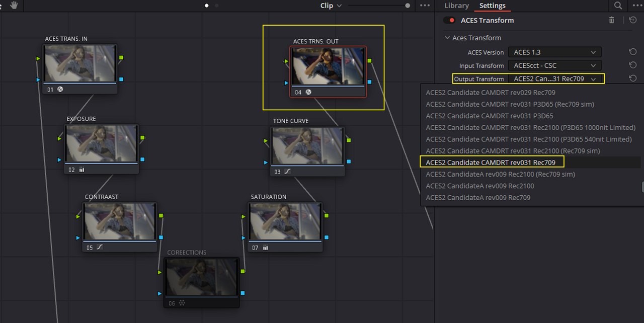
Task: Delete the ACES Transform effect with trash icon
Action: point(612,20)
